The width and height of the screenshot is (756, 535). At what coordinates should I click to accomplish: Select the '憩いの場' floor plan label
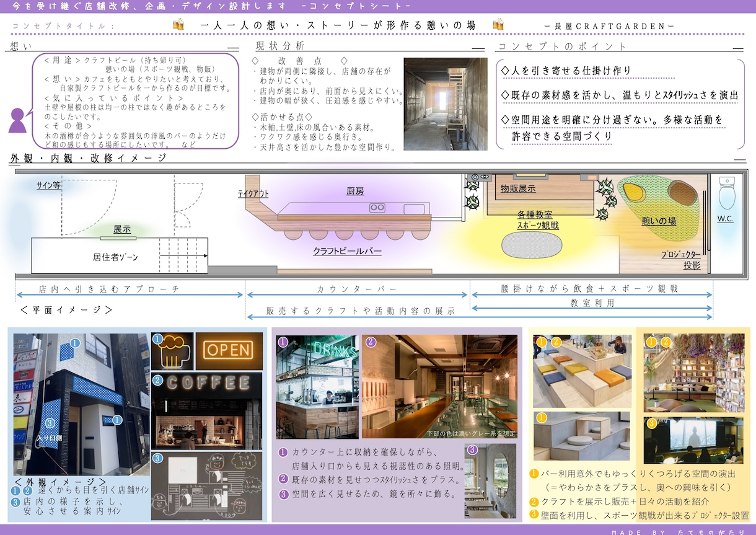pos(658,220)
